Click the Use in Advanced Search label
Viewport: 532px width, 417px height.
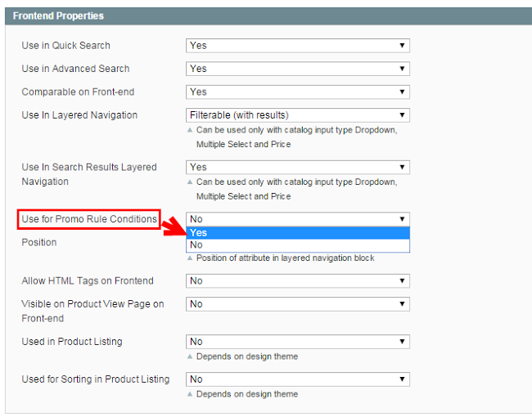(x=75, y=69)
